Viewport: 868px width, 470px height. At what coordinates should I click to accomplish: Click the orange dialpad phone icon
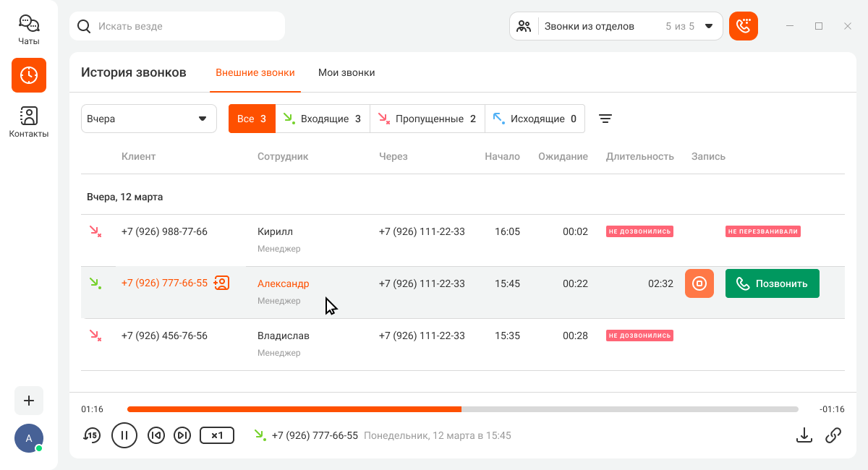click(x=743, y=26)
